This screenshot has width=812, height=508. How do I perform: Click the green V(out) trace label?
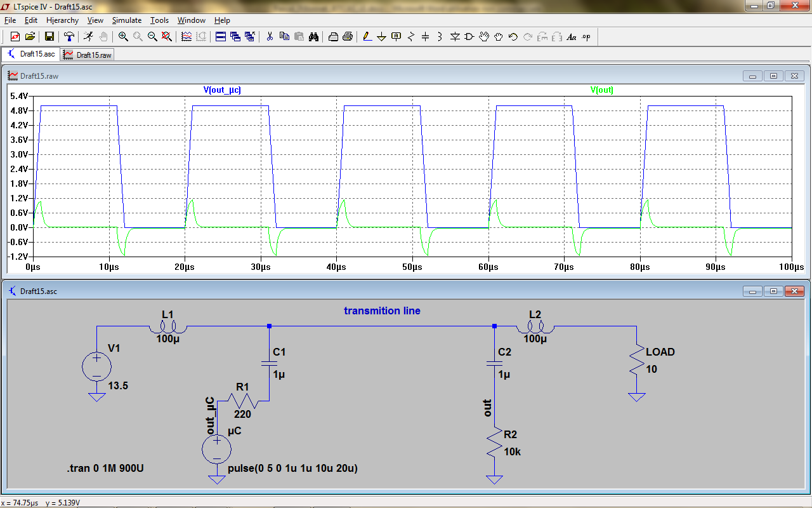click(x=601, y=90)
